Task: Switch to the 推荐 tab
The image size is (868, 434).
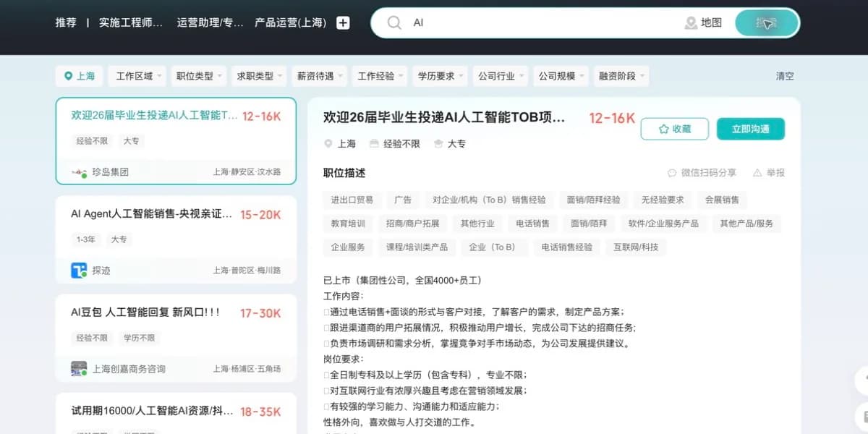Action: [x=66, y=22]
